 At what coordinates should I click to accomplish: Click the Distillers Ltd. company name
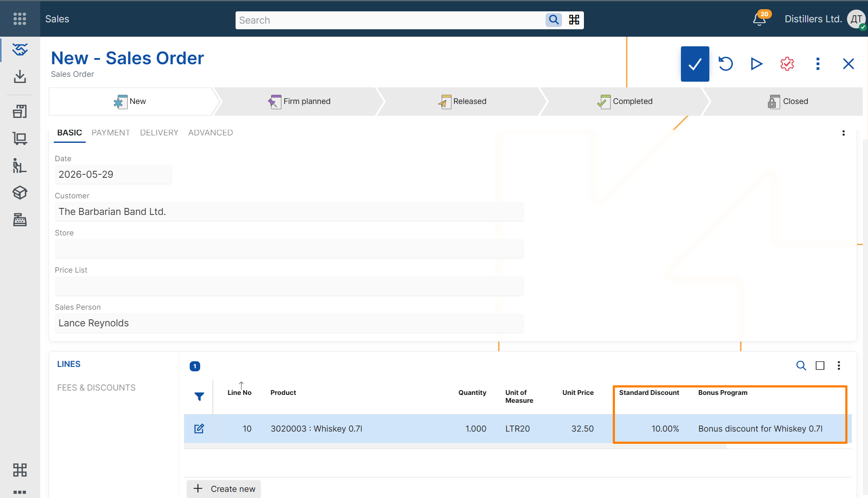click(x=813, y=19)
